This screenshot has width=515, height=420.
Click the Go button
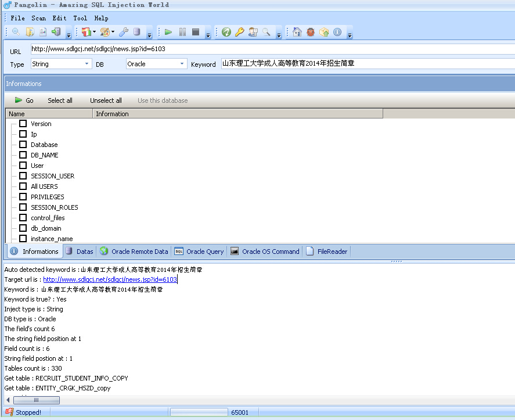tap(24, 100)
